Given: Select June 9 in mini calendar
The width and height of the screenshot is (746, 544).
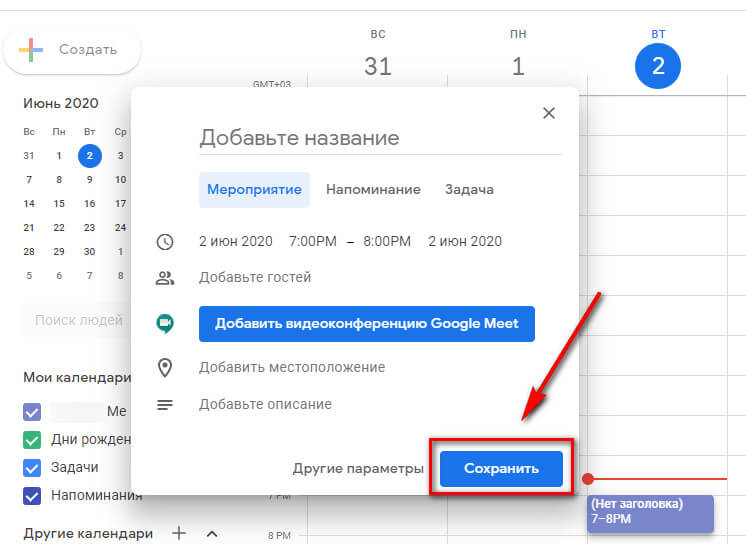Looking at the screenshot, I should (x=89, y=179).
